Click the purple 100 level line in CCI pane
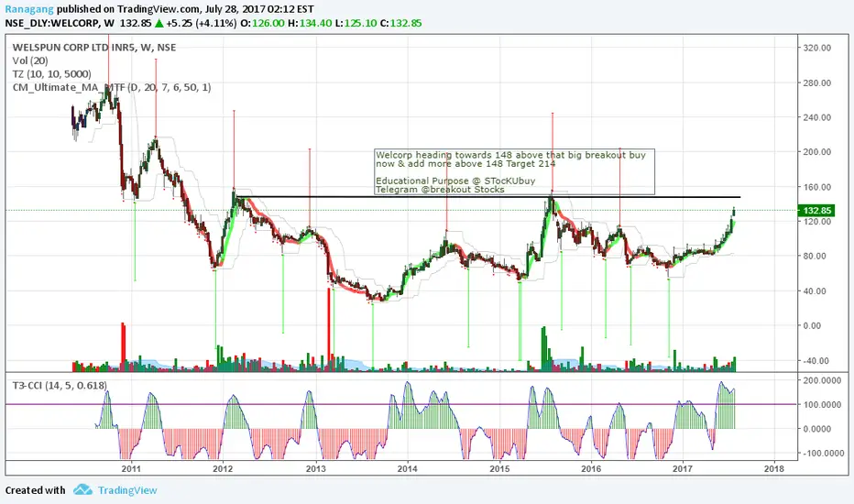Screen dimensions: 854x504 pos(401,404)
